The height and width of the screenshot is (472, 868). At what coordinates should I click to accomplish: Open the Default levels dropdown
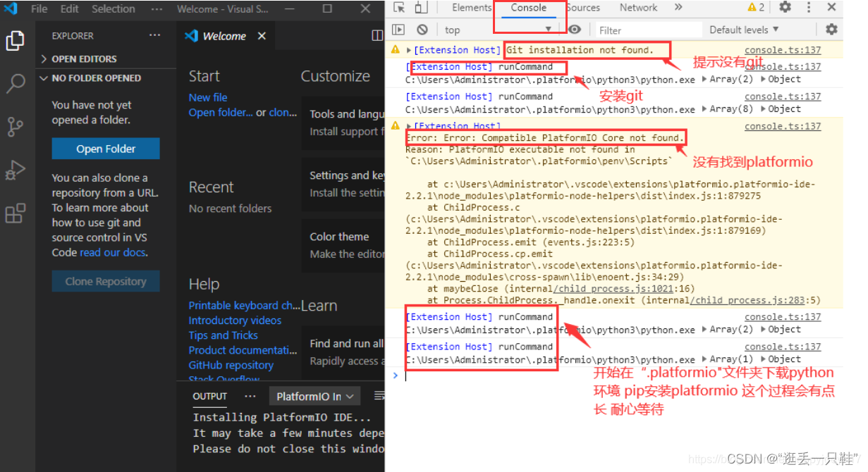(744, 30)
